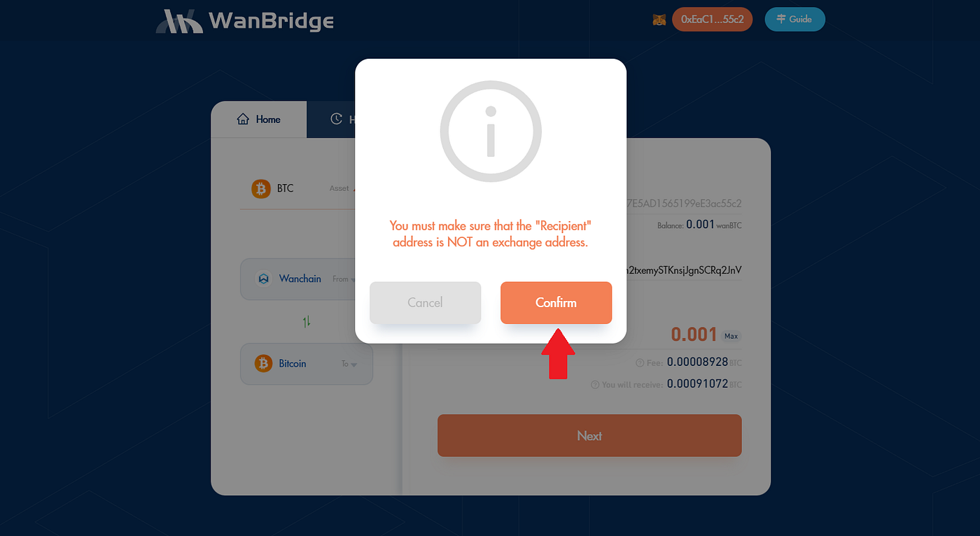Click the MetaMask fox icon

(x=659, y=20)
